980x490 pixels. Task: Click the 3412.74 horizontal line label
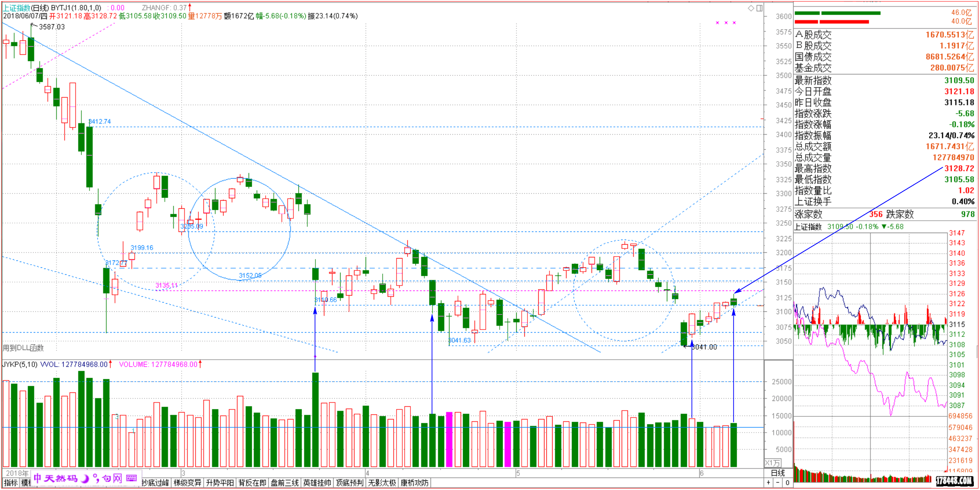[x=100, y=122]
